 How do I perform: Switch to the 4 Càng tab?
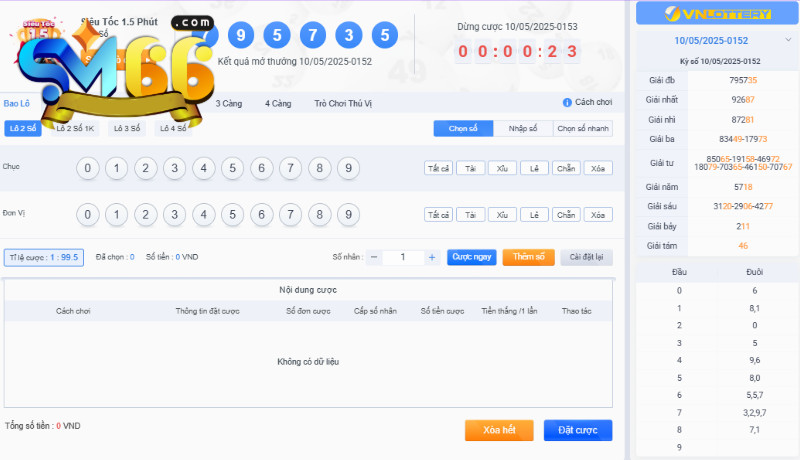[278, 104]
